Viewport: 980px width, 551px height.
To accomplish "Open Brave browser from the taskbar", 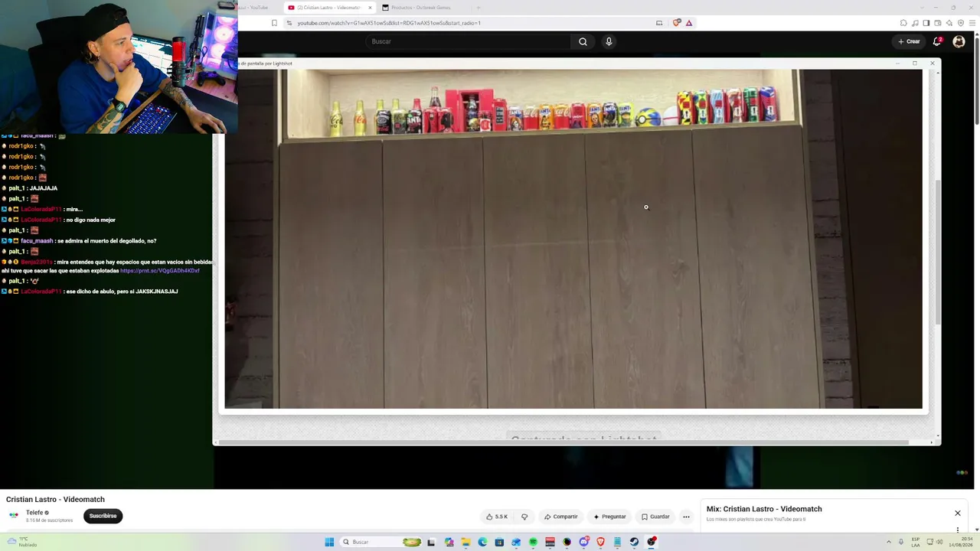I will [x=600, y=542].
